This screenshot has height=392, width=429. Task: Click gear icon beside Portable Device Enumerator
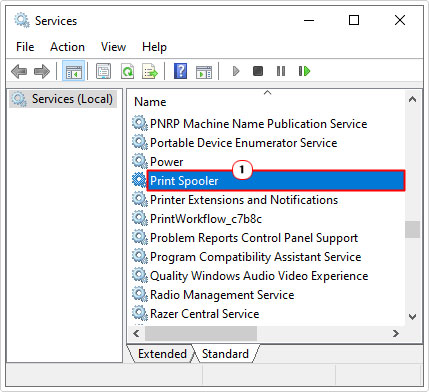coord(139,142)
